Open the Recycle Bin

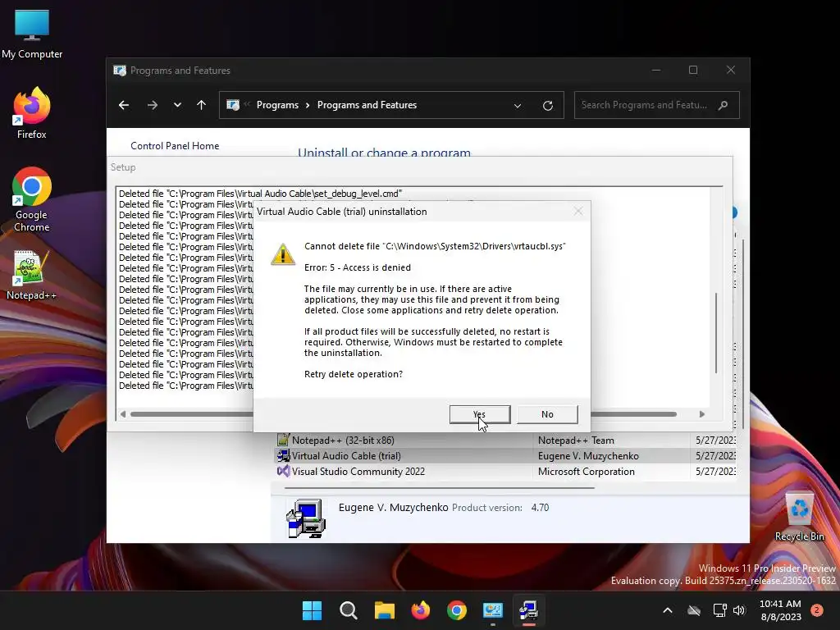(799, 516)
